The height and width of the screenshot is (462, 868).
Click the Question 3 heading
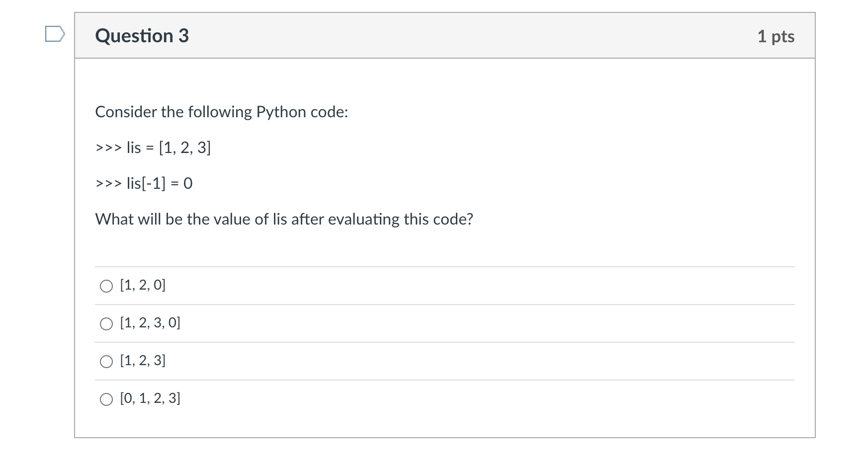coord(142,36)
